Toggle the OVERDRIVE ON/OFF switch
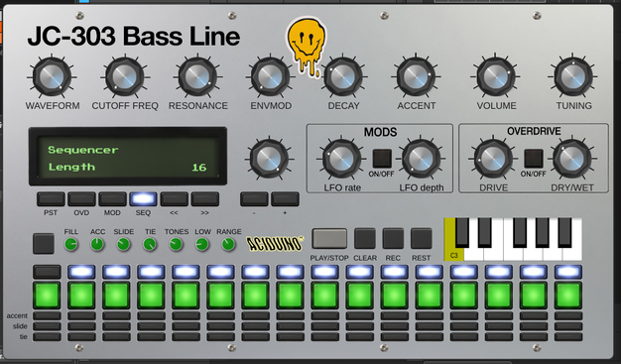 coord(534,158)
